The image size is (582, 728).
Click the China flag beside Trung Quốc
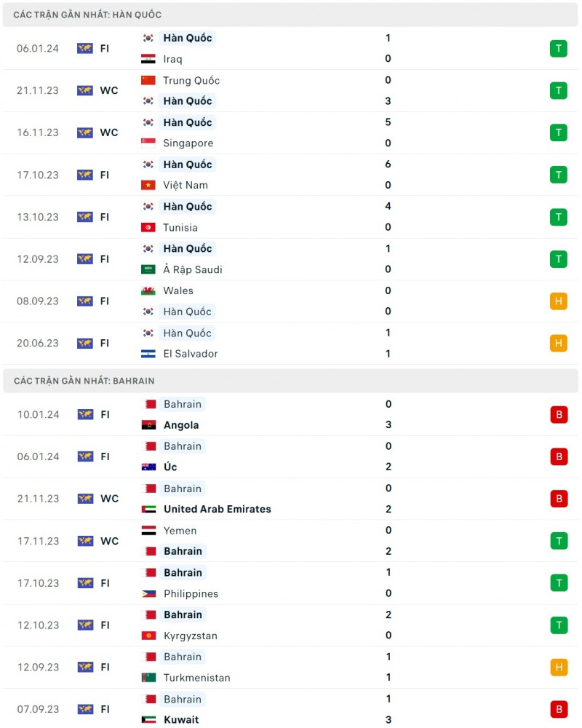[148, 80]
